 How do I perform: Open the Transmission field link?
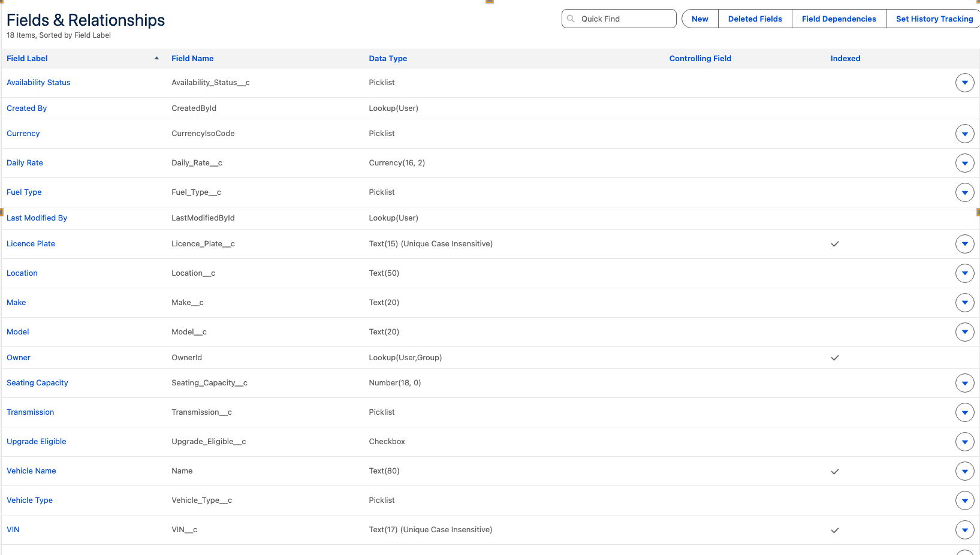[x=30, y=412]
